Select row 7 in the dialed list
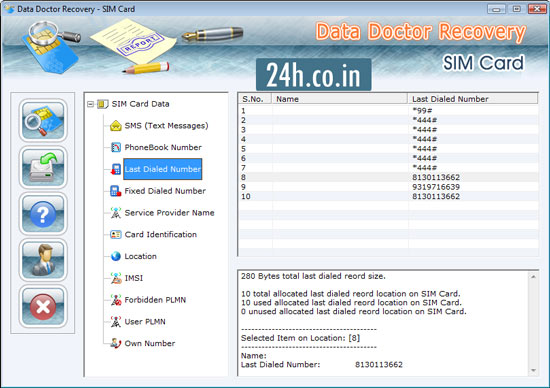 [388, 168]
